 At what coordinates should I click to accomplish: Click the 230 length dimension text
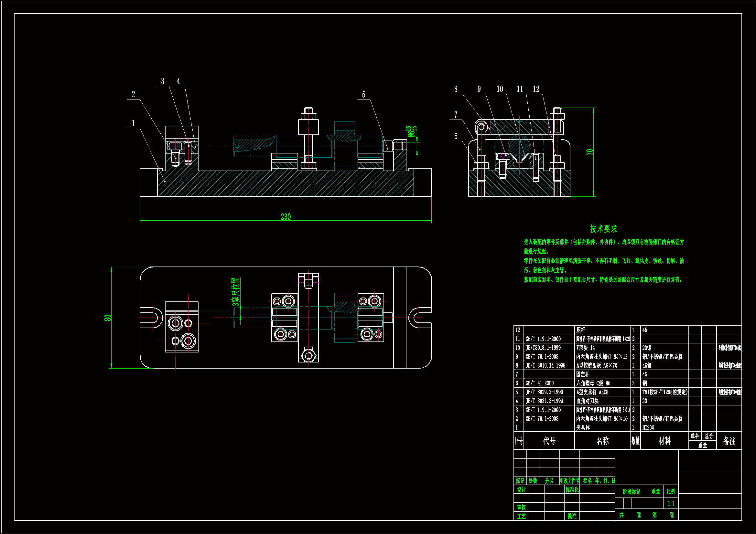pyautogui.click(x=286, y=216)
